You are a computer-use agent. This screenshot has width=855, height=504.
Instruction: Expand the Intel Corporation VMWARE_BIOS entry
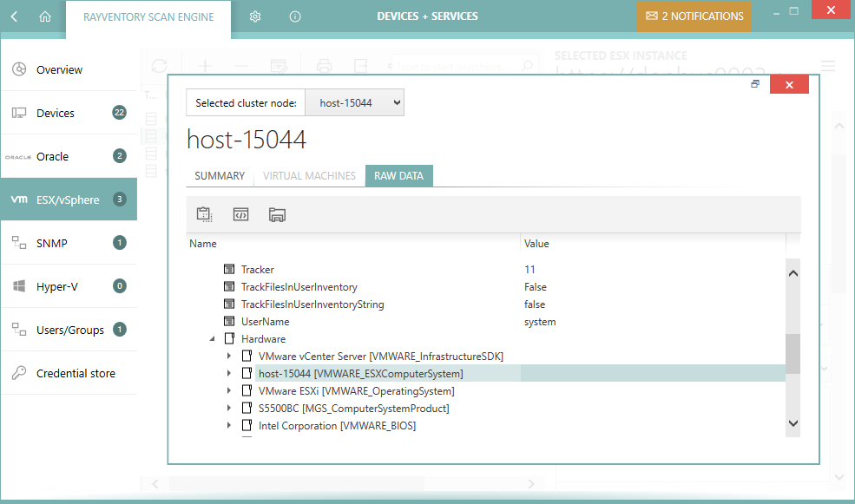click(x=229, y=425)
